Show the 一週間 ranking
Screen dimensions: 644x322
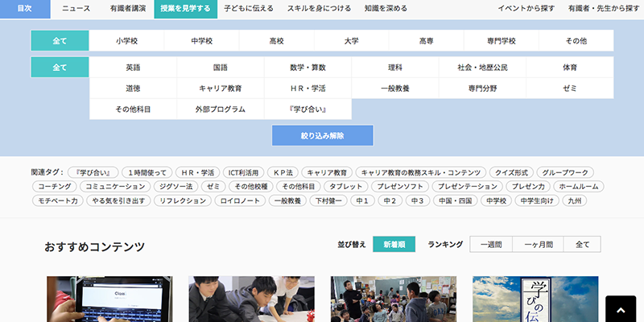click(491, 245)
